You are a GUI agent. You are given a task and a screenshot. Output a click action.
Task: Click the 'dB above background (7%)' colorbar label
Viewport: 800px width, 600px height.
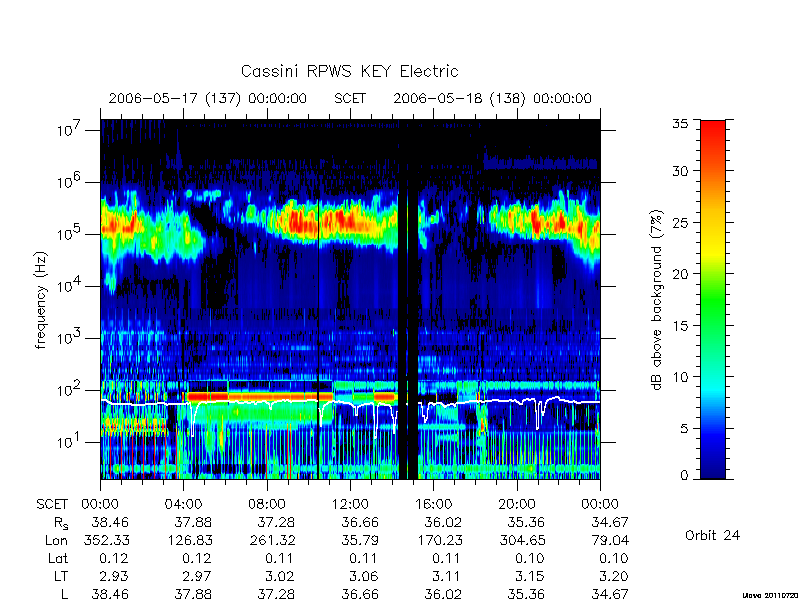[x=657, y=300]
